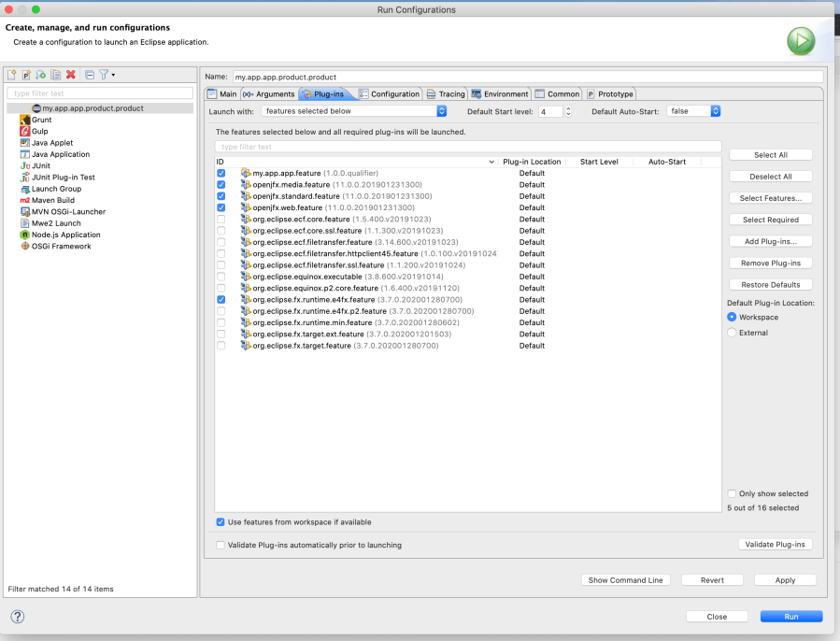Click the help question mark icon
Image resolution: width=840 pixels, height=641 pixels.
click(x=17, y=617)
